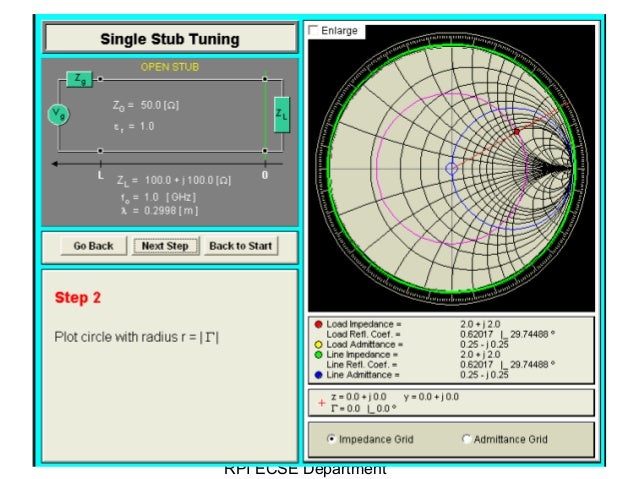Click the L position marker on transmission line
Viewport: 638px width, 479px height.
(x=100, y=174)
